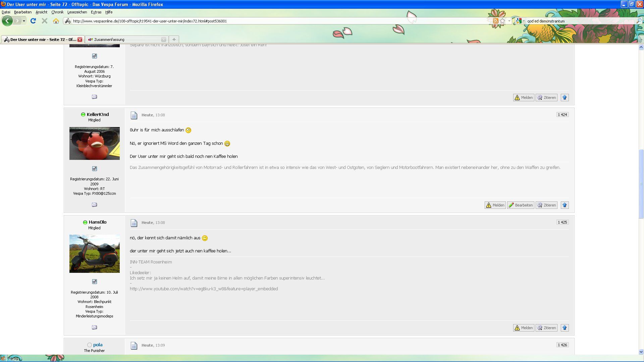The width and height of the screenshot is (644, 362).
Task: Send message via envelope icon under KellerK!nd
Action: [94, 204]
